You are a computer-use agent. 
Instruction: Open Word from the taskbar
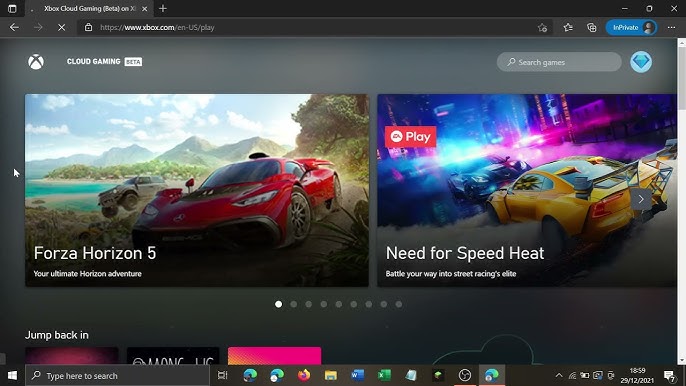click(357, 375)
